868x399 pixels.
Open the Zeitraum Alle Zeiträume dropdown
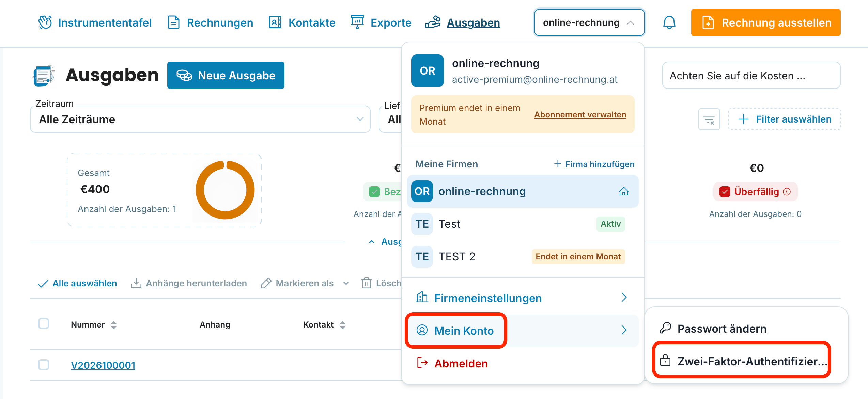[x=200, y=119]
